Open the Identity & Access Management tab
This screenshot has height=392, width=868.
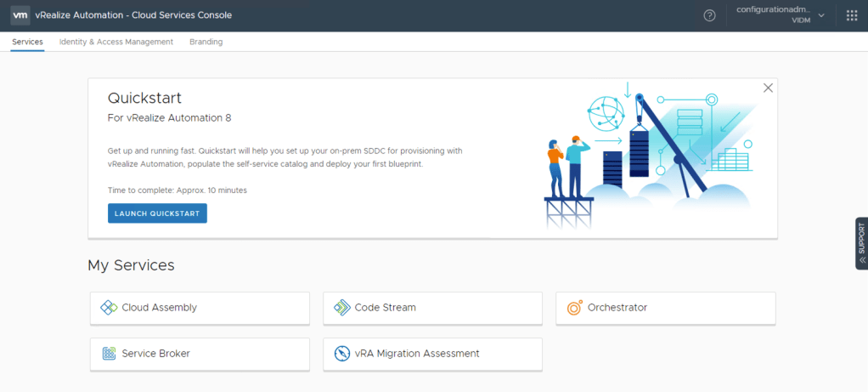click(x=116, y=42)
